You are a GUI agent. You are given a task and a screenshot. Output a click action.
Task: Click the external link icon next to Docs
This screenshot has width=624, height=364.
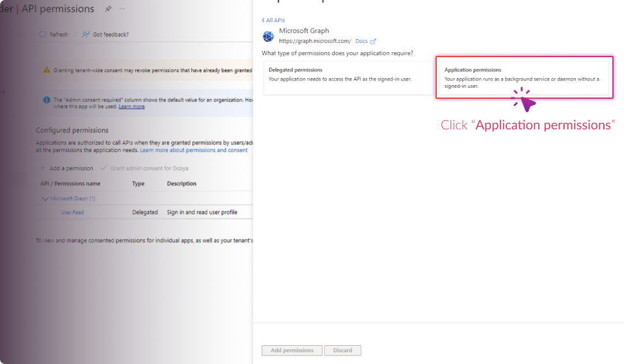click(373, 42)
